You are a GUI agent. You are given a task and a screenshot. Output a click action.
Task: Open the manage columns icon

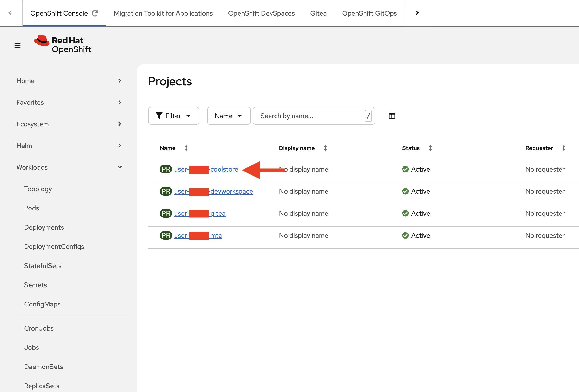click(x=392, y=116)
